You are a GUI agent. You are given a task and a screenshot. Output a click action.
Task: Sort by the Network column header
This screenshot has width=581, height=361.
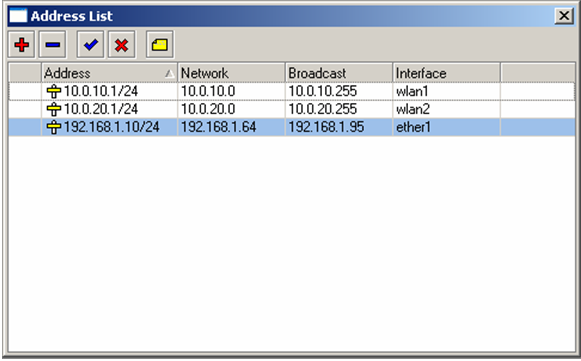pos(231,73)
